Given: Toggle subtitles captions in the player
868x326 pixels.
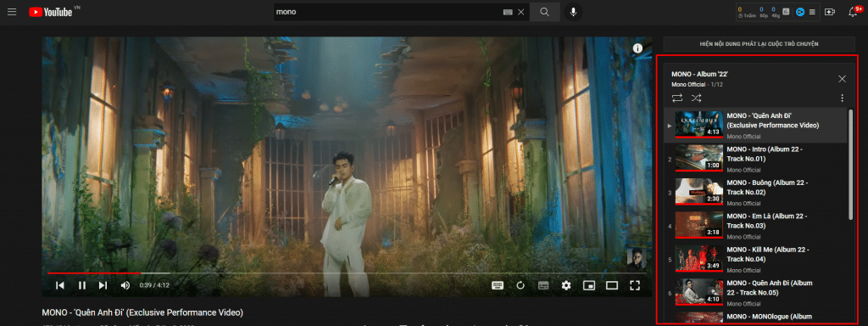Looking at the screenshot, I should tap(543, 285).
